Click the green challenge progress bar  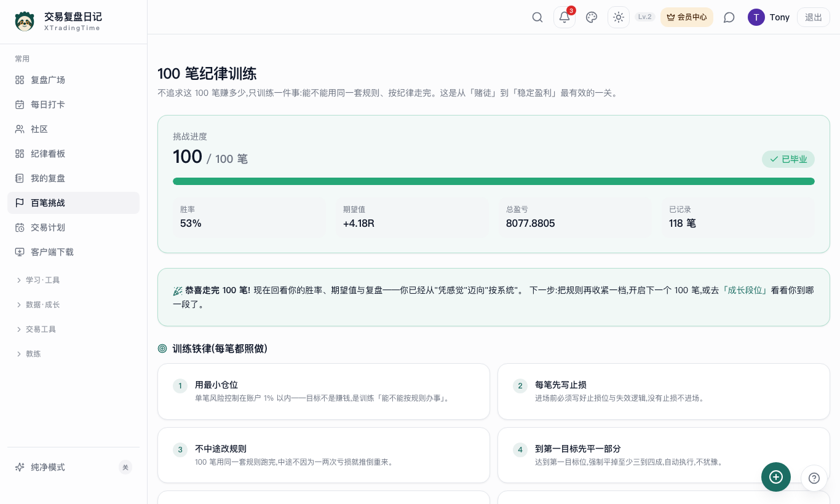[494, 181]
